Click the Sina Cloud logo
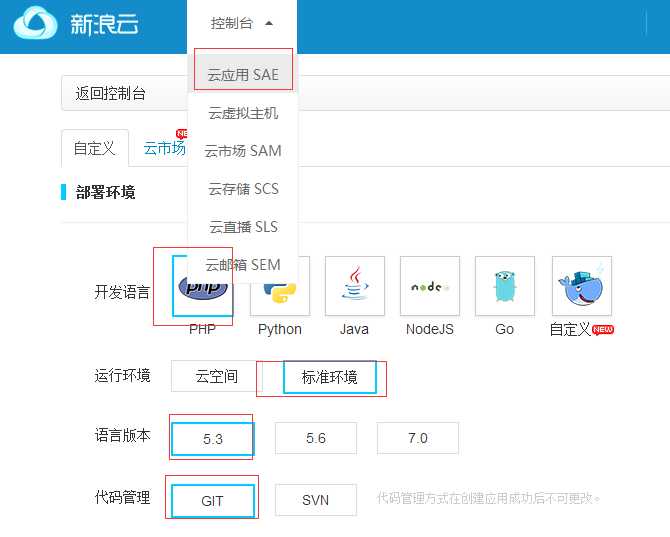Image resolution: width=670 pixels, height=537 pixels. (35, 23)
